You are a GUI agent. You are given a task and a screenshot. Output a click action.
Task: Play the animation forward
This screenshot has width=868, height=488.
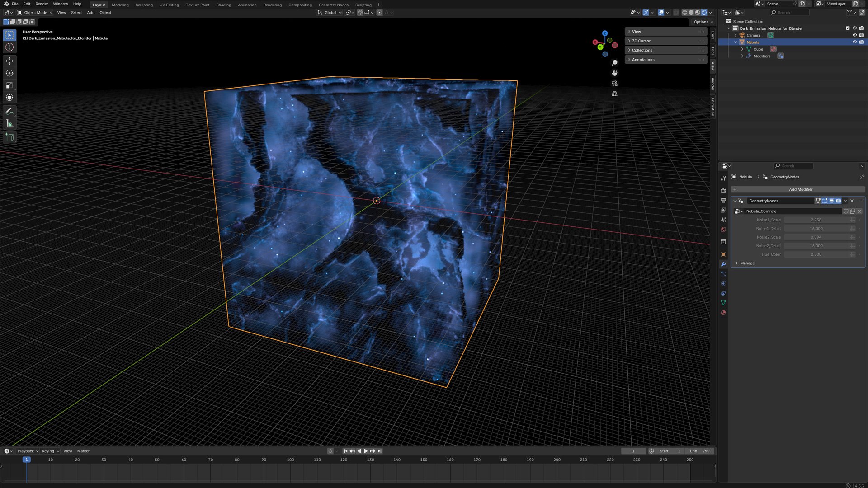pos(366,451)
